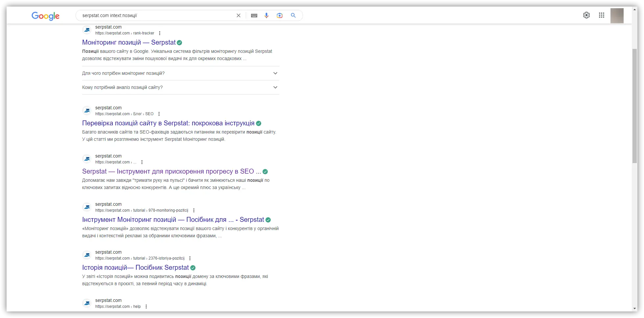644x318 pixels.
Task: Open more options for rank-tracker result
Action: (160, 33)
